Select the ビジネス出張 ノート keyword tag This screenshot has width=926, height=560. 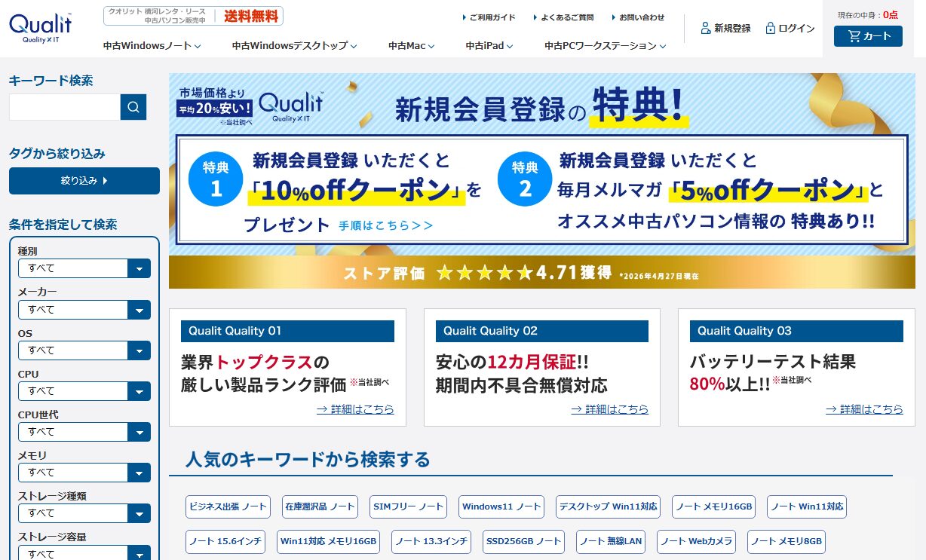pos(228,506)
